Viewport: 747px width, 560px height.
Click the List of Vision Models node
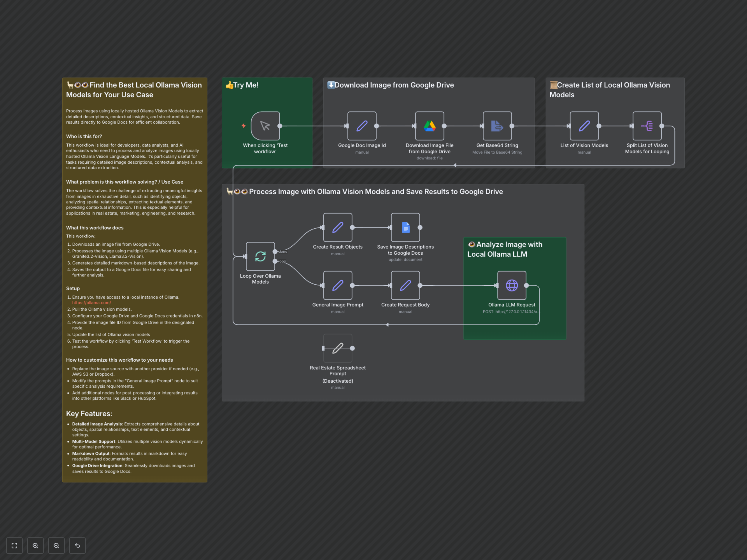pos(584,126)
